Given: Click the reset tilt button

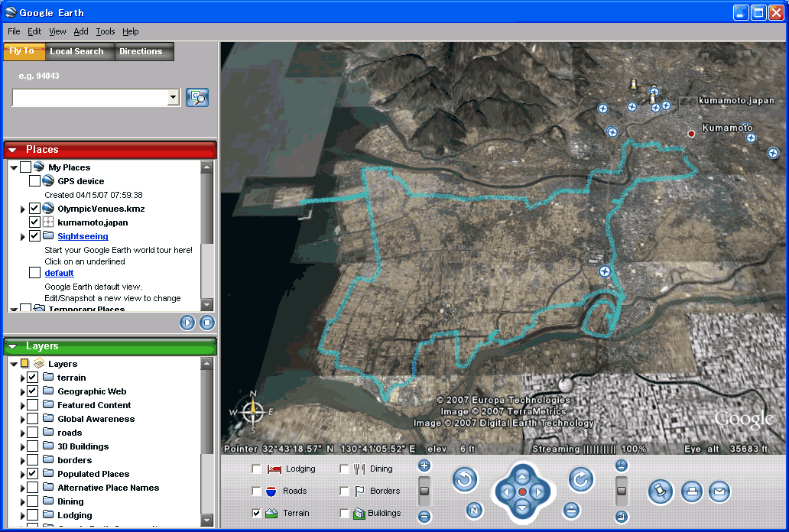Looking at the screenshot, I should click(x=570, y=511).
